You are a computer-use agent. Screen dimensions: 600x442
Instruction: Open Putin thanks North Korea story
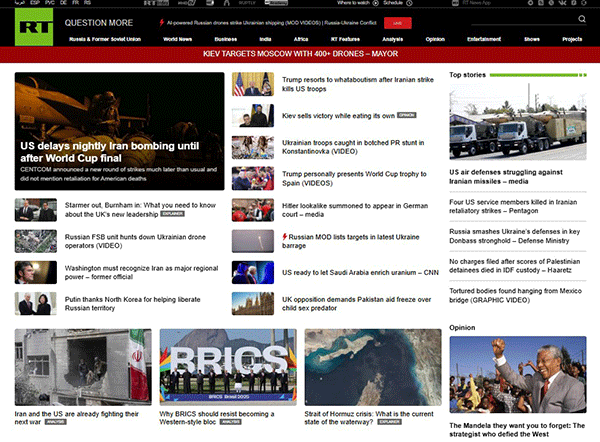click(x=132, y=303)
